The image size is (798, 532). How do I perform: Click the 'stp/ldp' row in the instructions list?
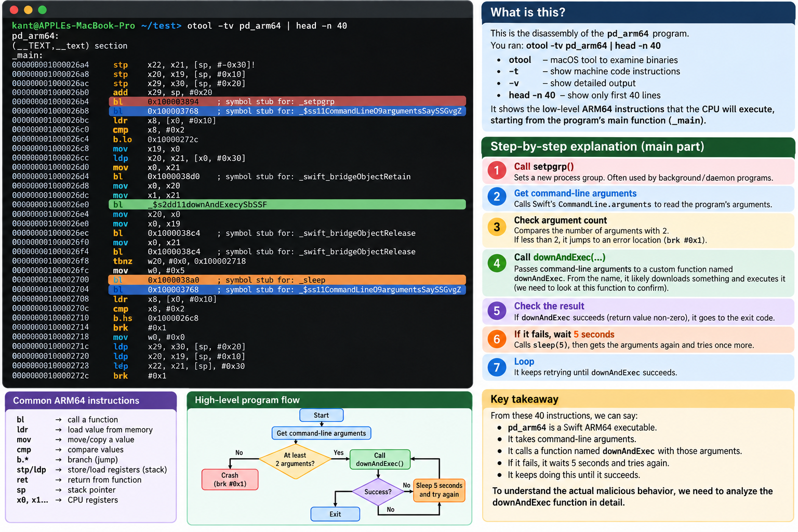tap(92, 470)
